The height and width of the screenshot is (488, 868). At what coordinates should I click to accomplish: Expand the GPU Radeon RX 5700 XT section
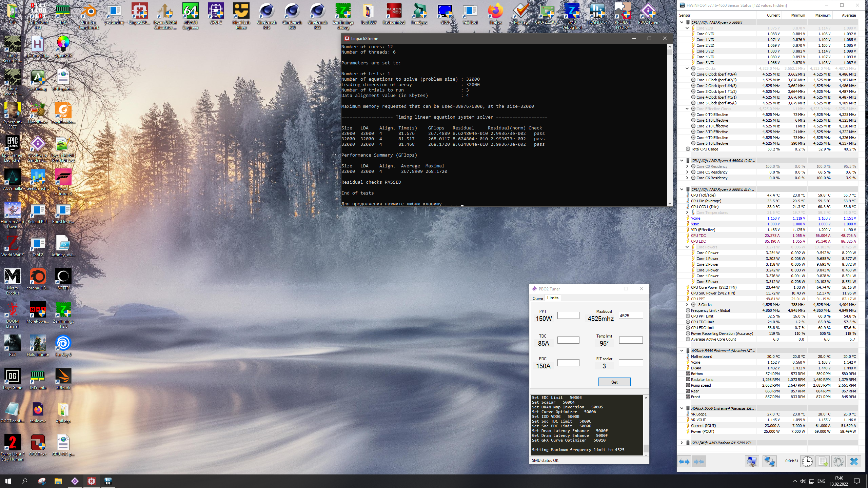[682, 443]
